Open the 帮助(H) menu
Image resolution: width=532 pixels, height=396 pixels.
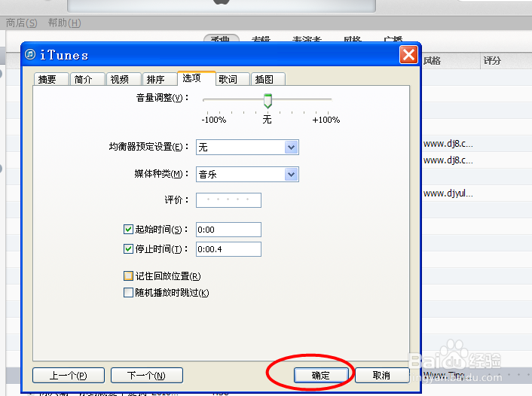pyautogui.click(x=65, y=23)
